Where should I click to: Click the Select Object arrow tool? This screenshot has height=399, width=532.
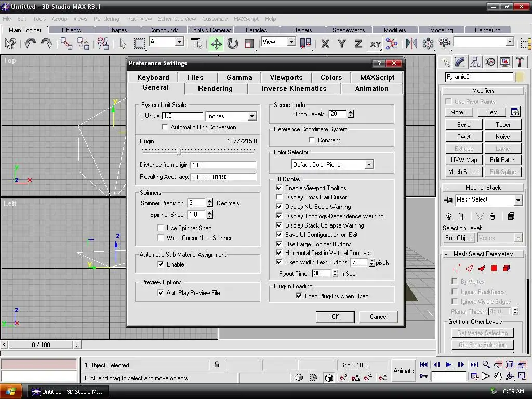click(x=123, y=44)
